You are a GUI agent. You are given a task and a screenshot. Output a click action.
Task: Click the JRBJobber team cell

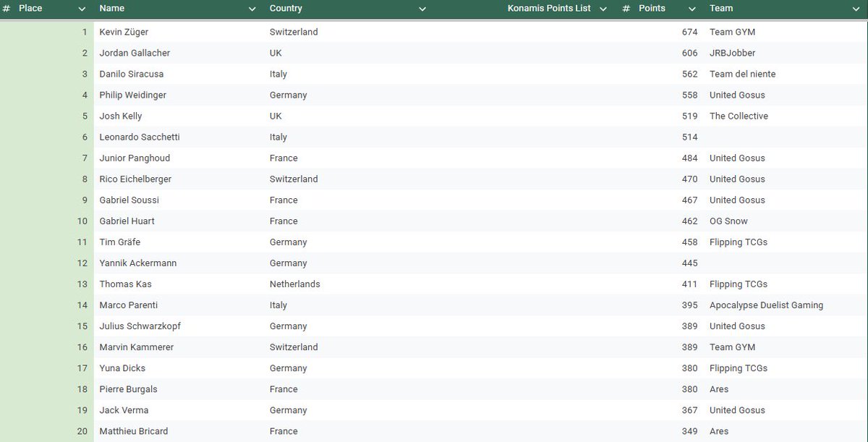coord(733,53)
